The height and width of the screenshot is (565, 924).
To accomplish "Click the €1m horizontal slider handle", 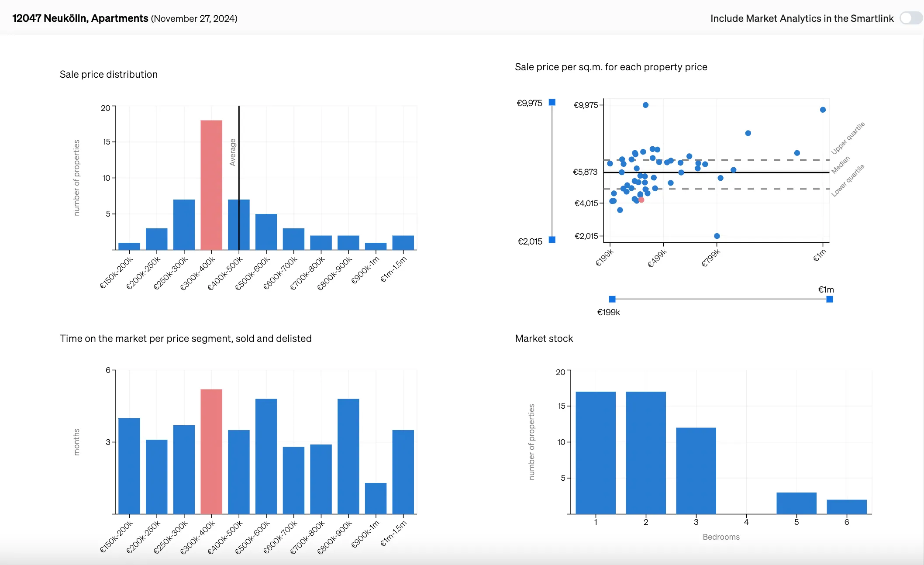I will (x=830, y=299).
